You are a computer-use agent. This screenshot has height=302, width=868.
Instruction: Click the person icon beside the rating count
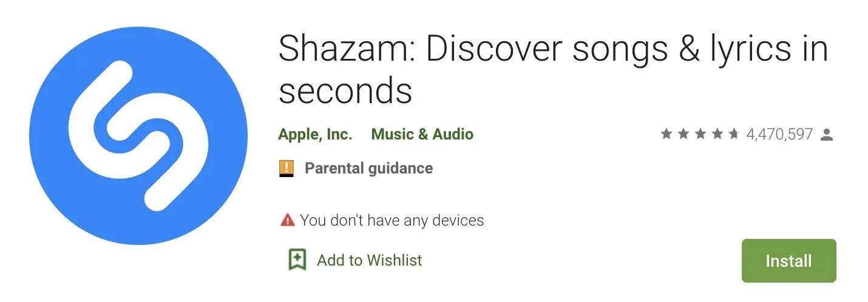pyautogui.click(x=826, y=135)
